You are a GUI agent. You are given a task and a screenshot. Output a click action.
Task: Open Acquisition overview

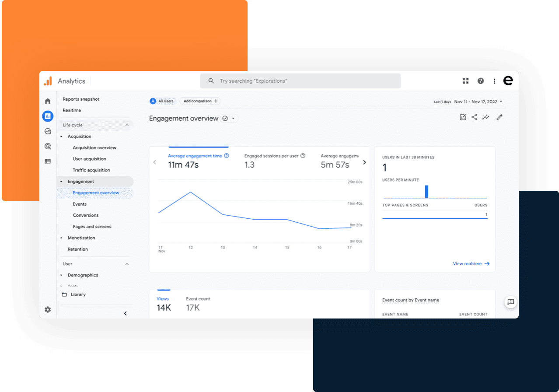[x=94, y=148]
